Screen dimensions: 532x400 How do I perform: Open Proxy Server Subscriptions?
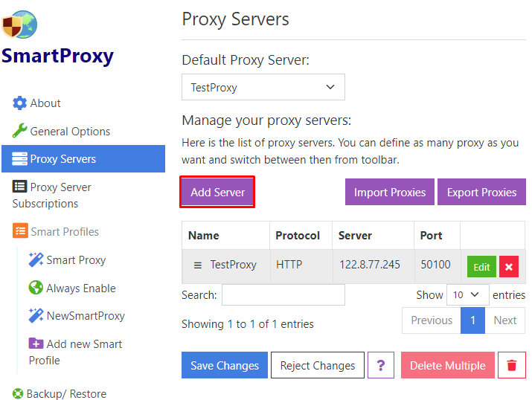(x=52, y=196)
